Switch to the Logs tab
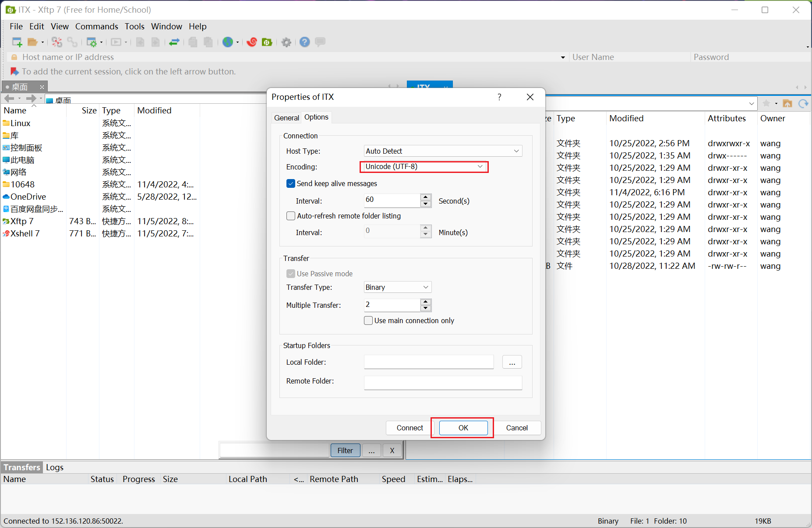This screenshot has width=812, height=528. 55,467
